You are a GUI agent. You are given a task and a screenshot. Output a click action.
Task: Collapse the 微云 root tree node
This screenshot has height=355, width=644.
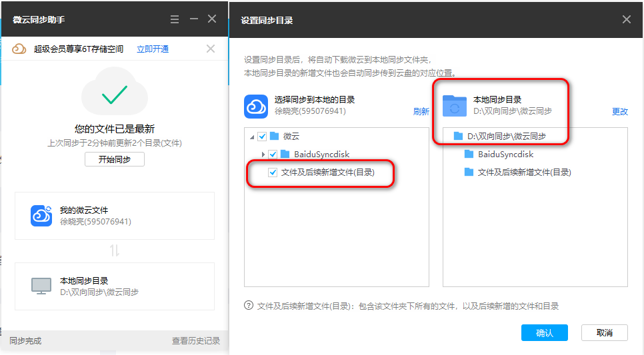252,137
